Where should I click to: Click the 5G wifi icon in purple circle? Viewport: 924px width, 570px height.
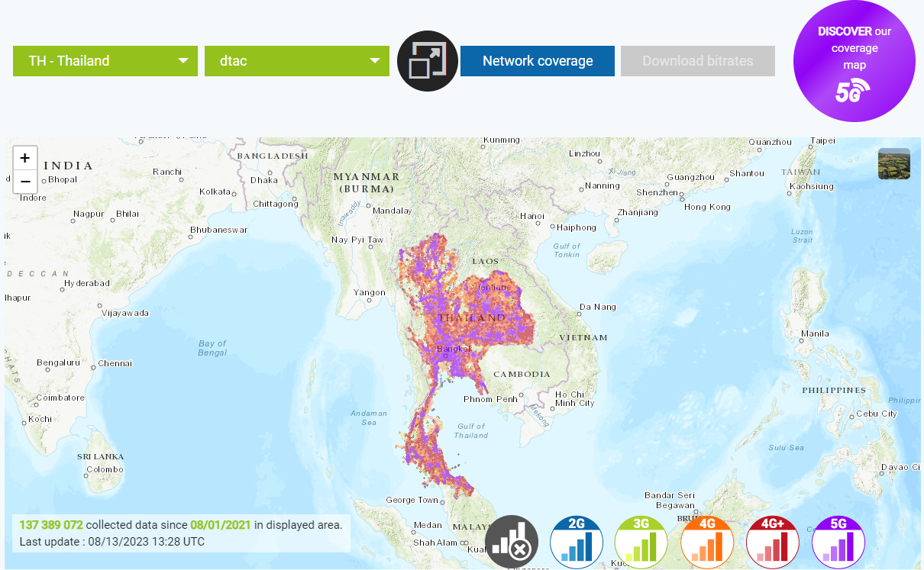[853, 91]
